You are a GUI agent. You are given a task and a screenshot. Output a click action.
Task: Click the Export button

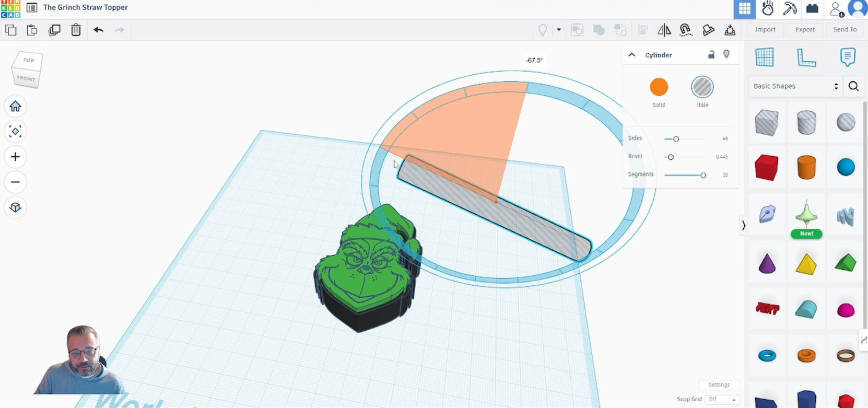tap(805, 30)
